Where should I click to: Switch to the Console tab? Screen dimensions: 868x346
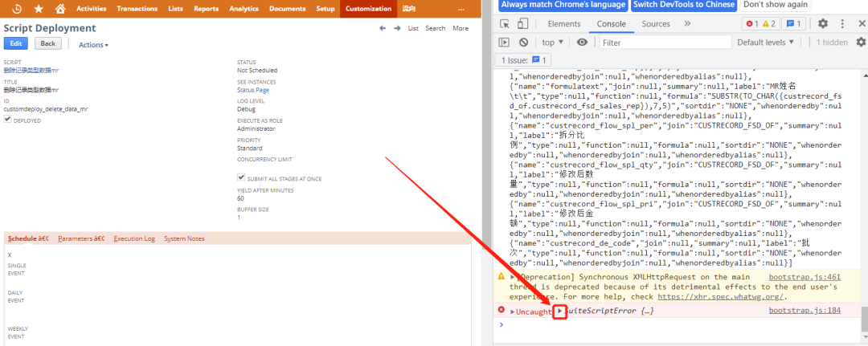[611, 24]
